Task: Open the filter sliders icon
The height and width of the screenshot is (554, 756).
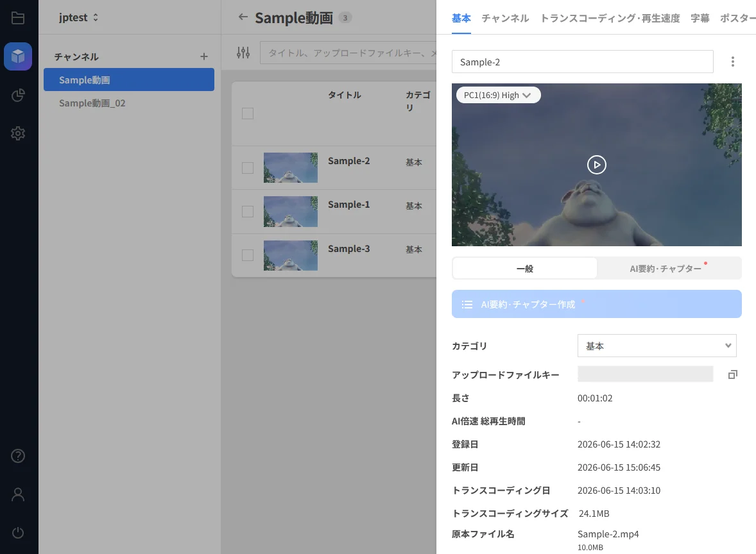Action: (243, 53)
